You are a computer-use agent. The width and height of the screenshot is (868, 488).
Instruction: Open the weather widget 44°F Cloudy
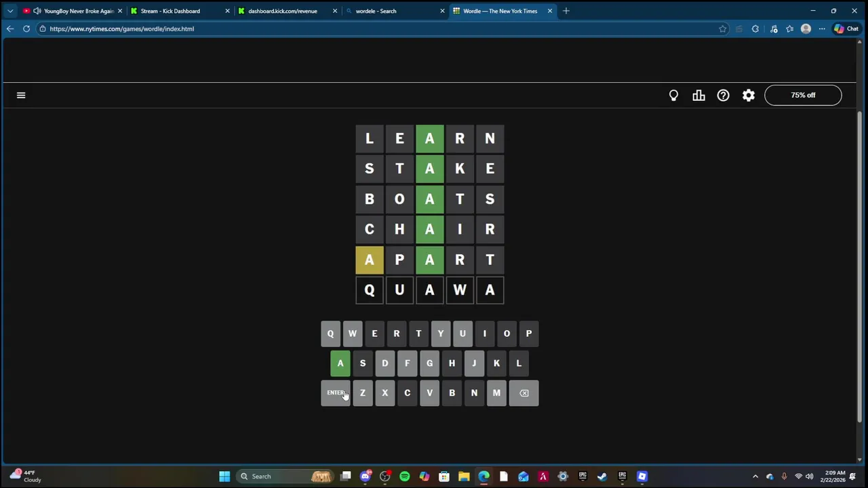pos(25,476)
